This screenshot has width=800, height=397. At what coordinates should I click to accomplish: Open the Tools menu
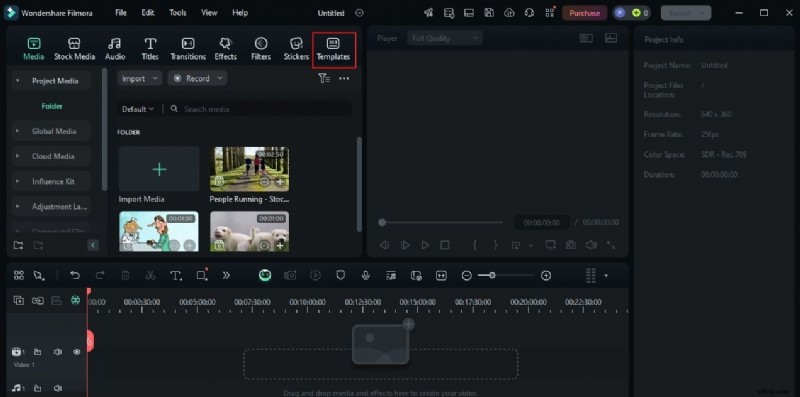pyautogui.click(x=178, y=13)
